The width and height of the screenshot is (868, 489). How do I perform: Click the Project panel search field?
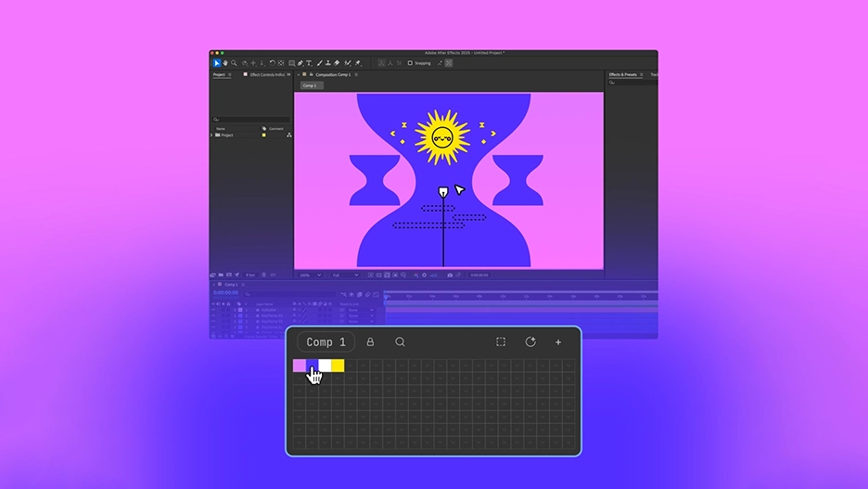[251, 120]
